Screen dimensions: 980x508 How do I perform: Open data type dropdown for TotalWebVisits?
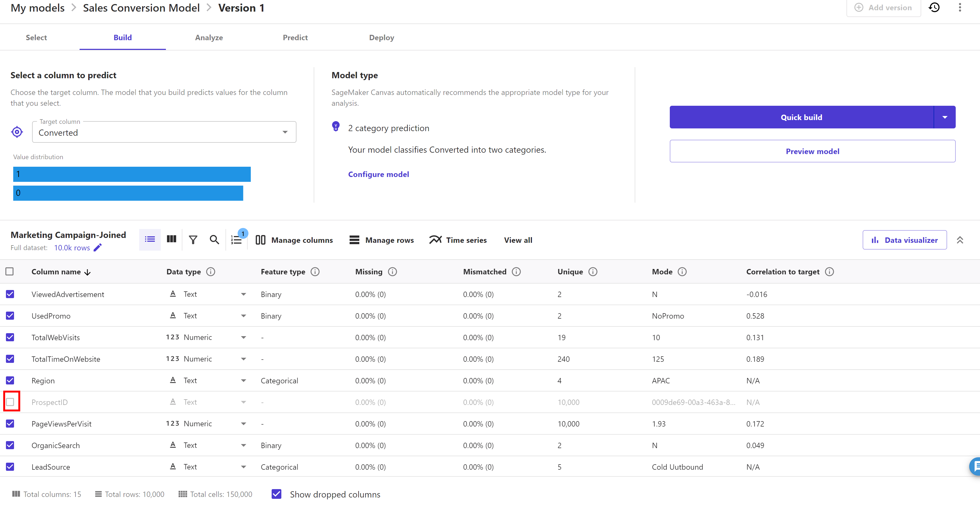click(244, 337)
